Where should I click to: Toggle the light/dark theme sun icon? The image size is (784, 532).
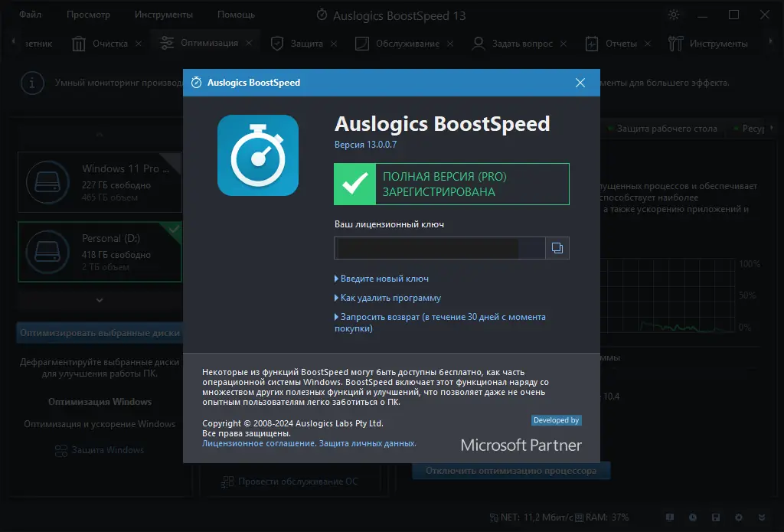[x=674, y=15]
